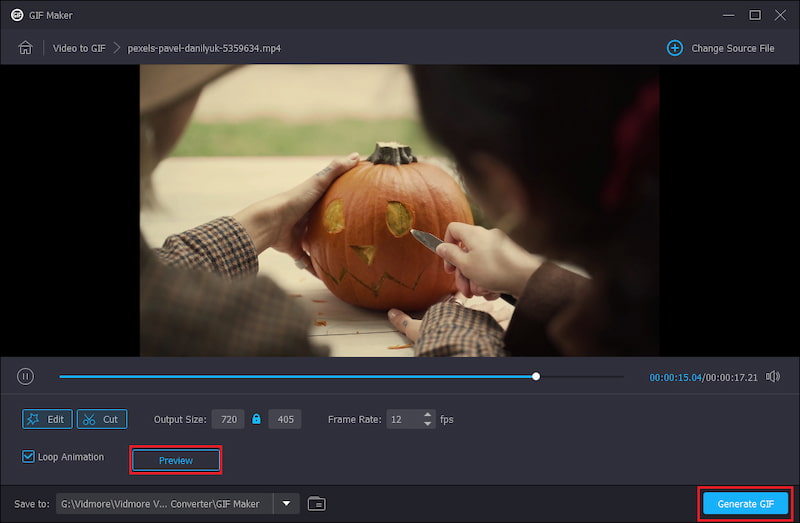Toggle the aspect ratio lock icon

[x=257, y=419]
